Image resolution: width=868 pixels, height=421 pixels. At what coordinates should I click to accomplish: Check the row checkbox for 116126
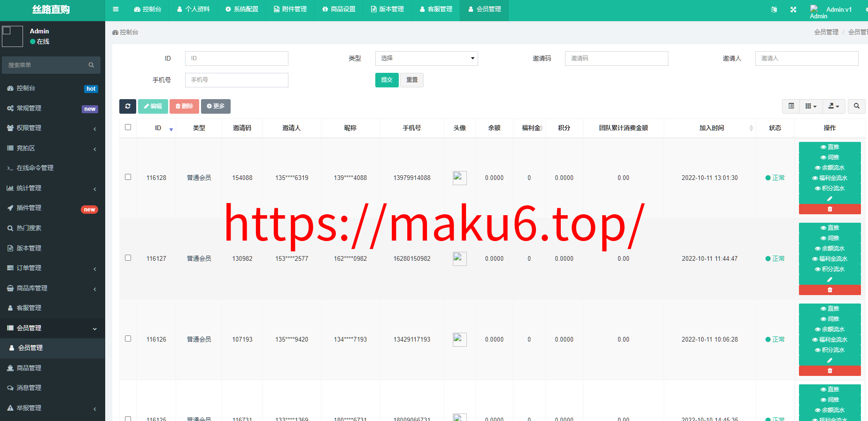pos(128,338)
